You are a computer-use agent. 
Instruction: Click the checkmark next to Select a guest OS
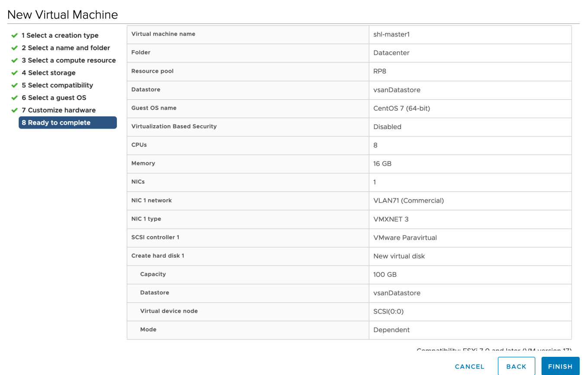(x=15, y=97)
